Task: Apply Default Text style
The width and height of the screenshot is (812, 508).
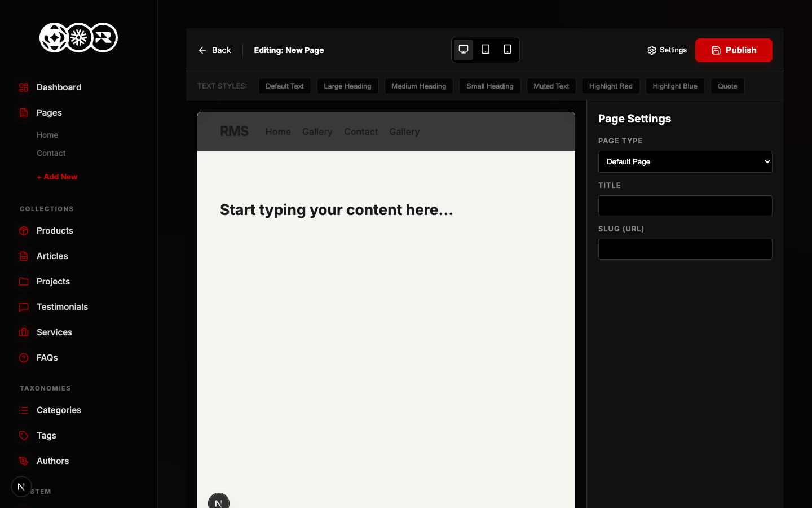Action: [x=285, y=86]
